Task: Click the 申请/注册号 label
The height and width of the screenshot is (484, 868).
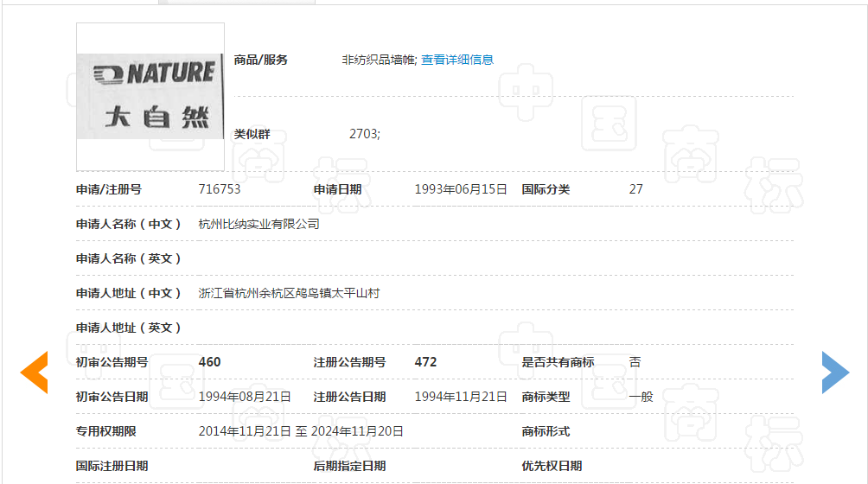Action: point(109,189)
